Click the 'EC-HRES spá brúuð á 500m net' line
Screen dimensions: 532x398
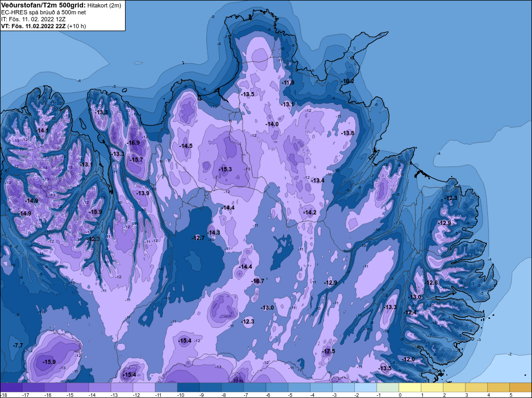(44, 12)
